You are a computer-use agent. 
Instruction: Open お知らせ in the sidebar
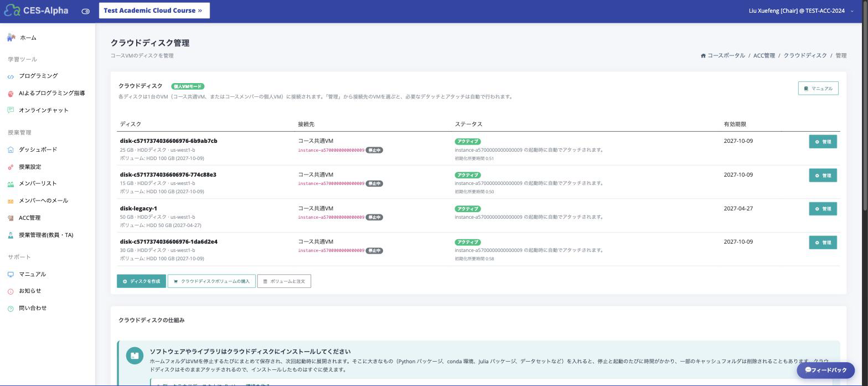(30, 291)
